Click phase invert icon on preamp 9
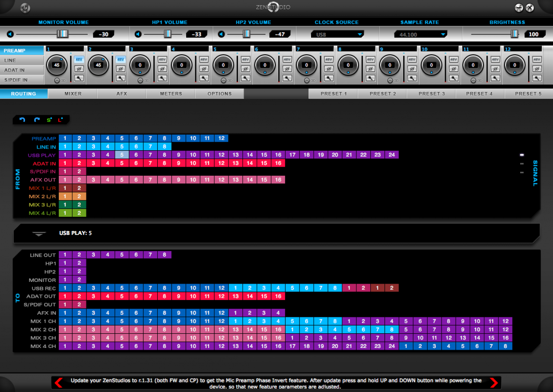The image size is (553, 392). (x=412, y=69)
